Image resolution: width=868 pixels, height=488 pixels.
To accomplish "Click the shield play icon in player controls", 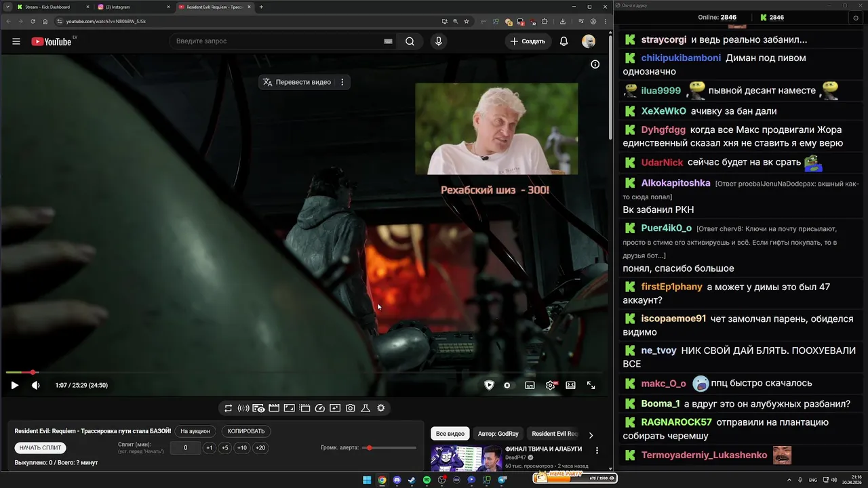I will click(x=489, y=385).
